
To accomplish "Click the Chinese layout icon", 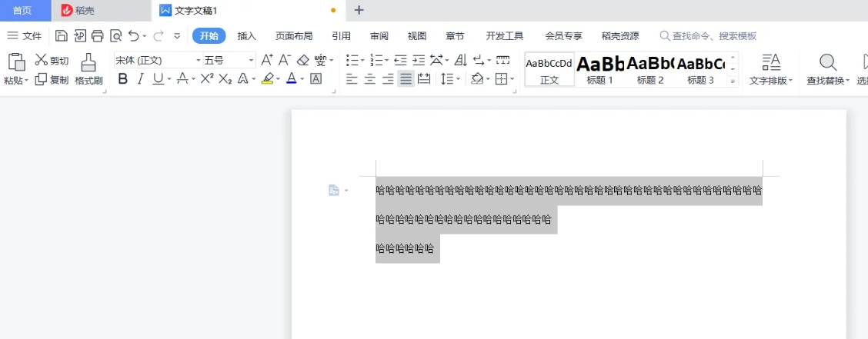I will pos(437,60).
